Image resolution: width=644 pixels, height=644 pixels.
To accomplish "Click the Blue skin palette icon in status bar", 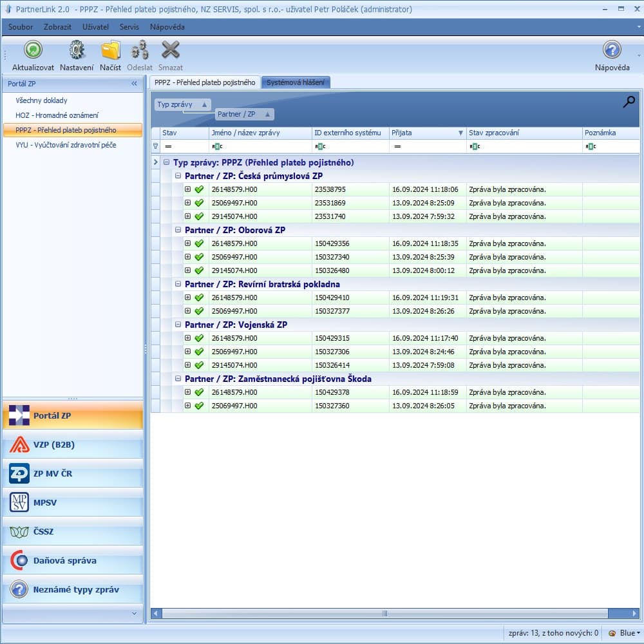I will coord(612,633).
